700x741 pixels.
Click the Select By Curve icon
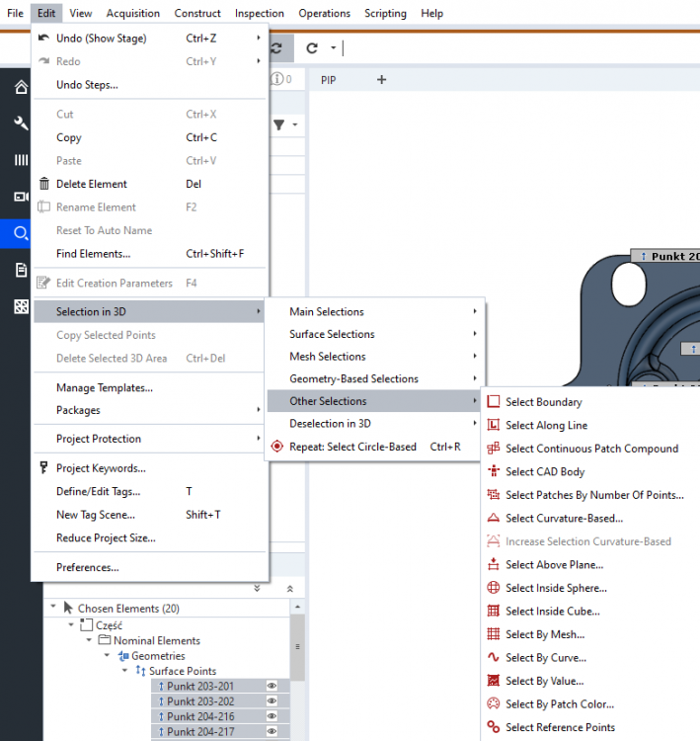coord(493,657)
